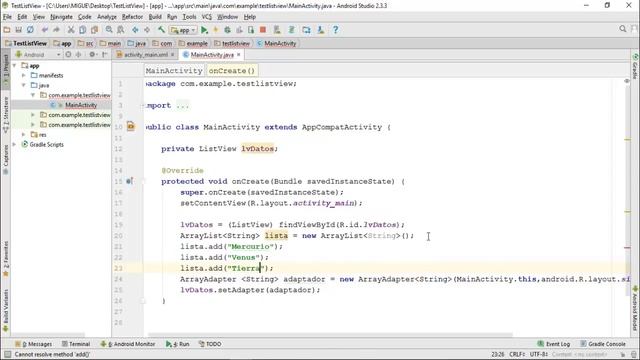Click the Copy toolbar icon
This screenshot has width=640, height=360.
tap(82, 30)
